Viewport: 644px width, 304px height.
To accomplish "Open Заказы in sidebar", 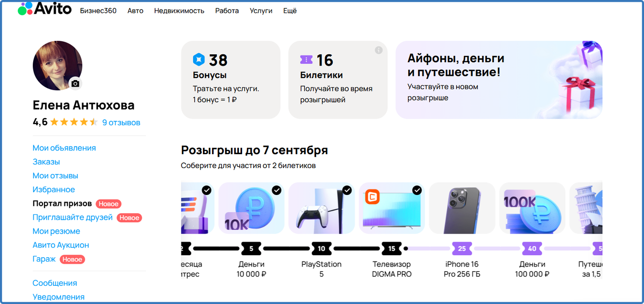I will click(46, 162).
